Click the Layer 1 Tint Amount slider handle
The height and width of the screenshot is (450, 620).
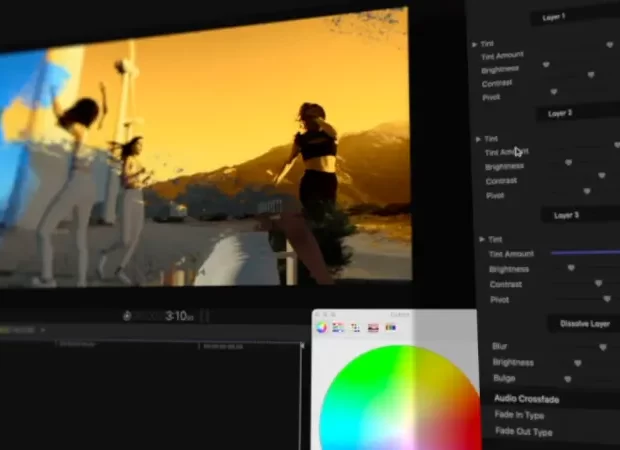click(610, 45)
